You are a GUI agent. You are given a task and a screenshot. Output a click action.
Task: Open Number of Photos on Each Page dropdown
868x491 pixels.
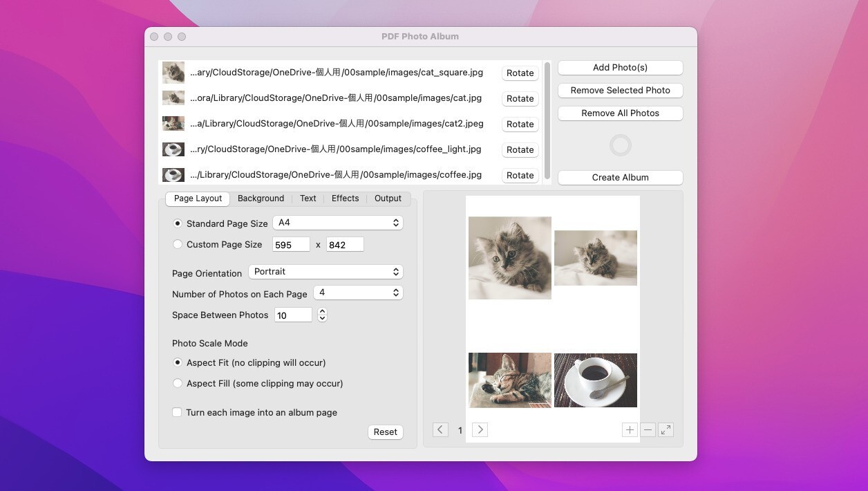coord(358,293)
